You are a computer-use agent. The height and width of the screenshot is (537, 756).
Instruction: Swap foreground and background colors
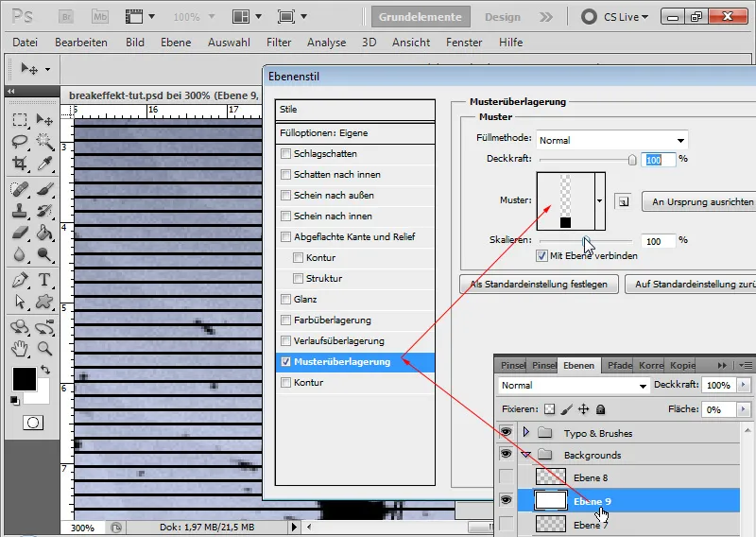(x=45, y=370)
